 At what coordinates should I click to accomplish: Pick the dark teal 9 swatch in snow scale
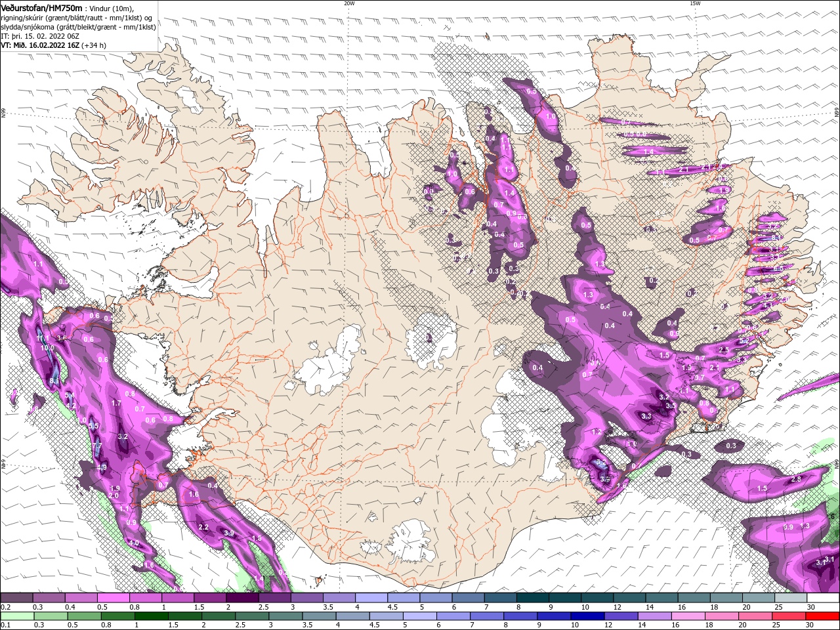click(x=565, y=598)
